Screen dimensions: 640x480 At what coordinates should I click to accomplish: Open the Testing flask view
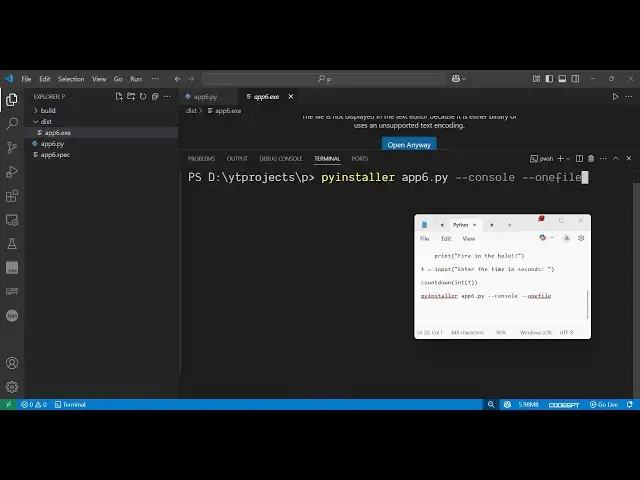click(x=12, y=244)
